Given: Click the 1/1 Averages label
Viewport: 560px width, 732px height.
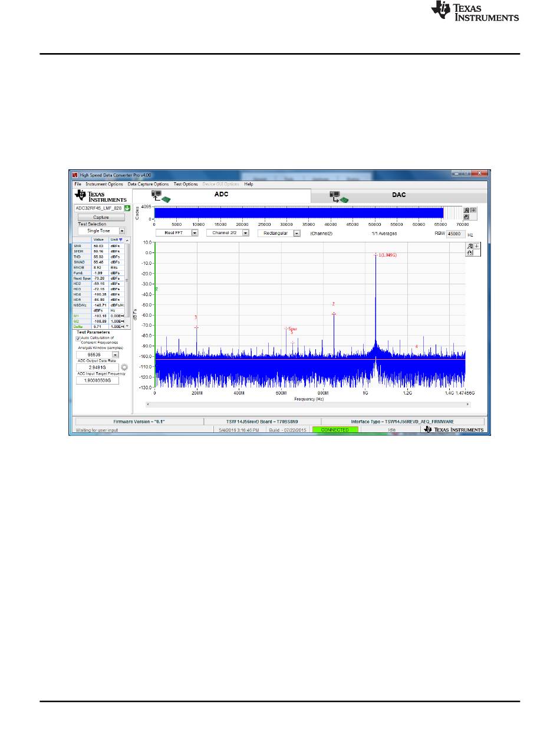Looking at the screenshot, I should tap(384, 234).
